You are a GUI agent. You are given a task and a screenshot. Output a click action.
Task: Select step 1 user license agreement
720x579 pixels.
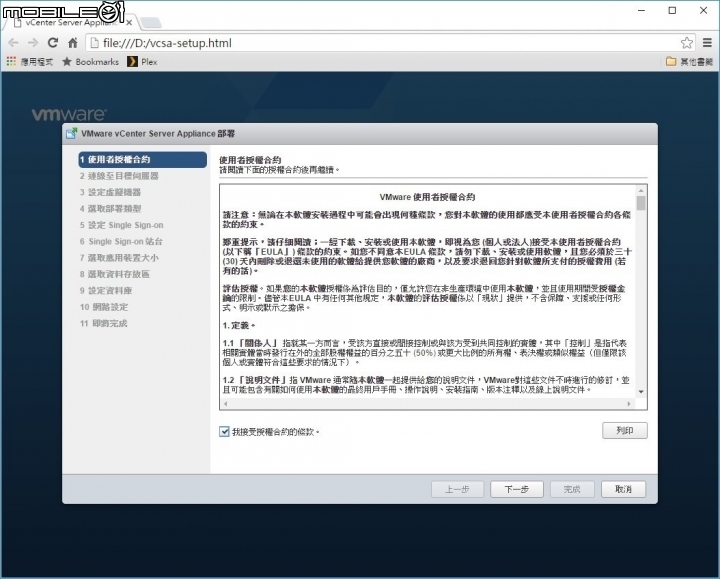coord(142,160)
